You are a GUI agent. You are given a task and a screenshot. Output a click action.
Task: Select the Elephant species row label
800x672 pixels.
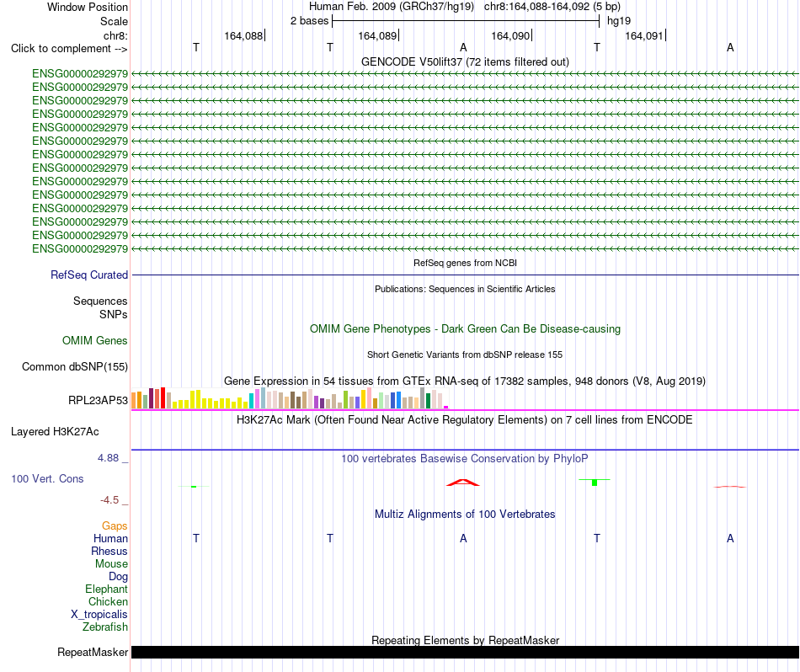pyautogui.click(x=106, y=589)
